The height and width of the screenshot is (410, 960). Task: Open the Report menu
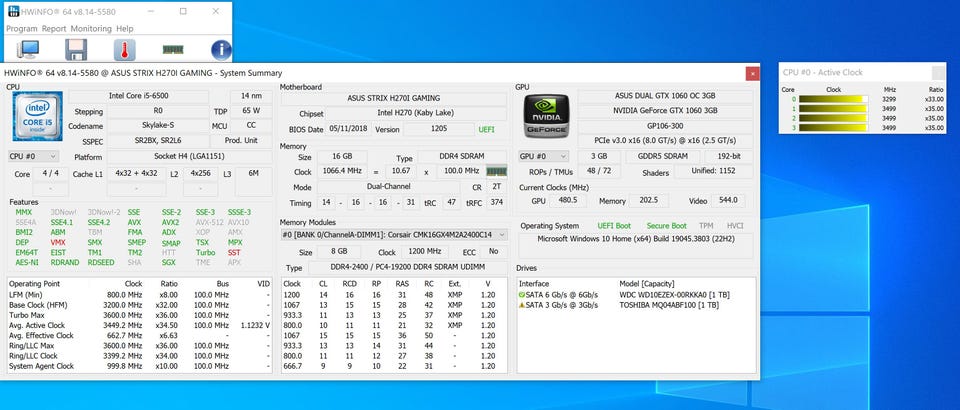click(x=54, y=29)
